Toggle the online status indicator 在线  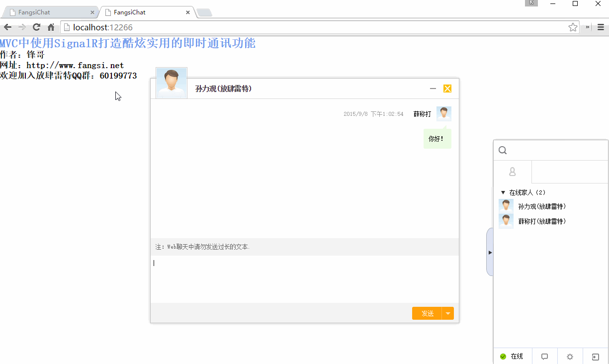(x=512, y=356)
